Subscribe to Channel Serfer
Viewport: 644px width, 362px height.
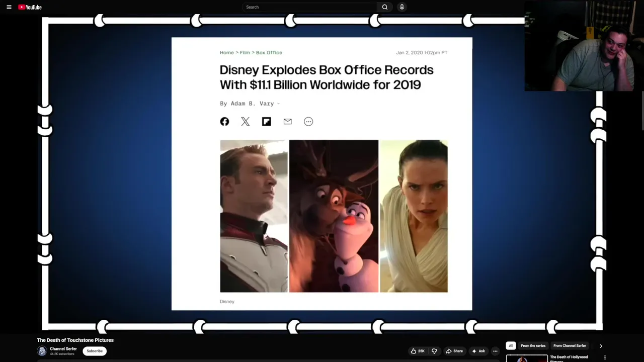(x=95, y=351)
